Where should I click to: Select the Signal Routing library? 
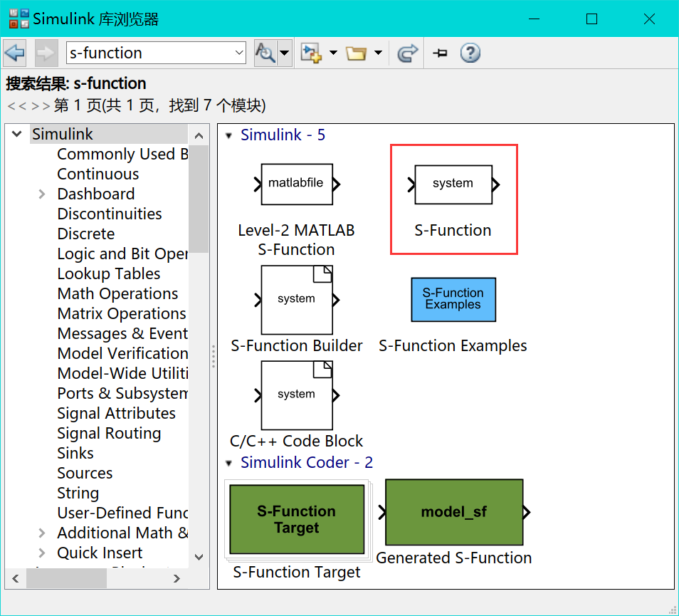point(109,433)
